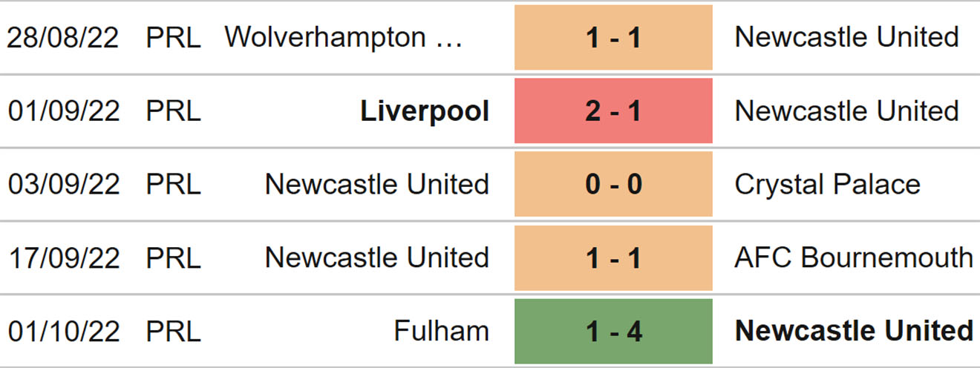Open Newcastle United beside the Liverpool score
Viewport: 980px width, 368px height.
[846, 111]
